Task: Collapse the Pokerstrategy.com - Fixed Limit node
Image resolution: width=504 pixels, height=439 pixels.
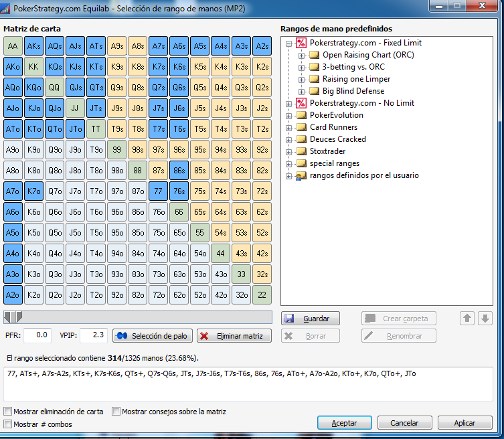Action: (288, 43)
